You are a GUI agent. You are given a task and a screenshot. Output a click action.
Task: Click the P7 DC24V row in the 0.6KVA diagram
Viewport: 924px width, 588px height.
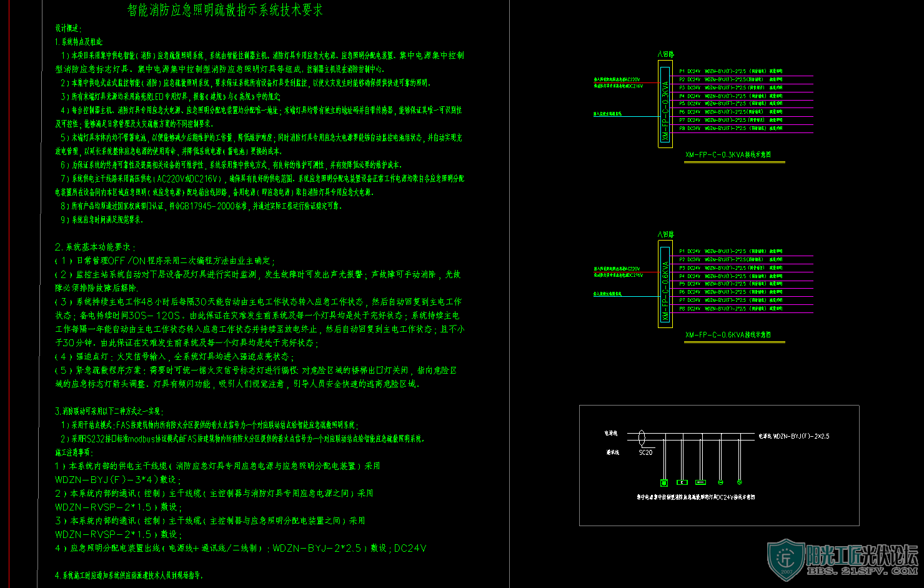coord(731,300)
